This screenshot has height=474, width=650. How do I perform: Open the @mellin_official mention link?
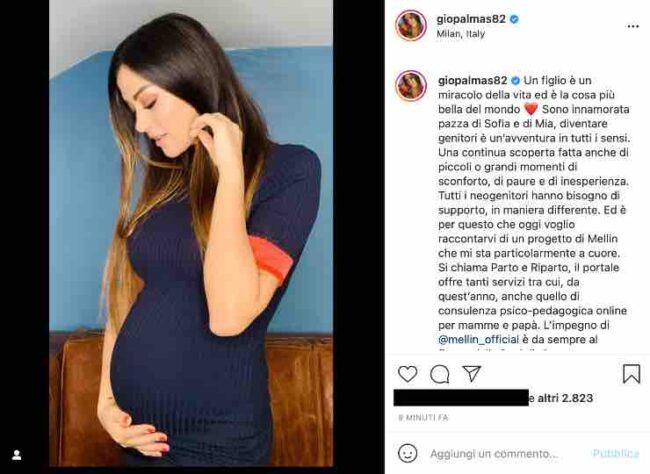478,340
